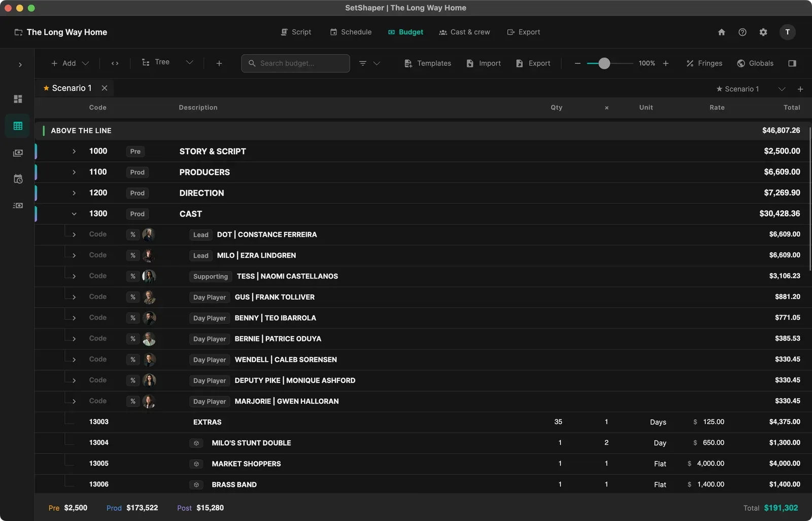Click the plus icon next to Tree

[x=219, y=63]
